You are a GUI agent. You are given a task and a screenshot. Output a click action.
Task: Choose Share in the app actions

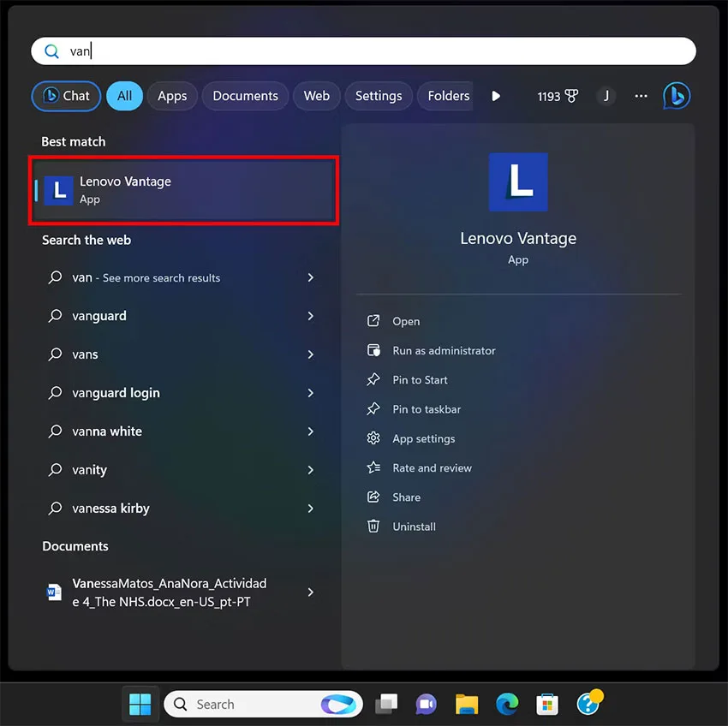[394, 497]
